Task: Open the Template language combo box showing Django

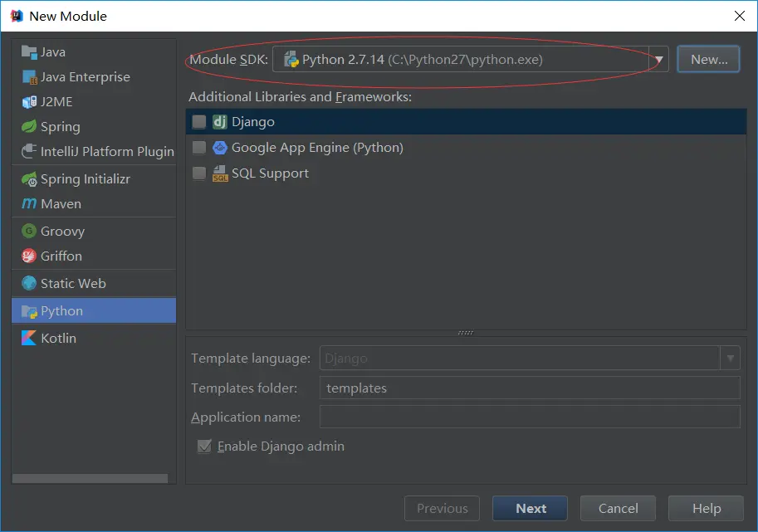Action: 530,358
